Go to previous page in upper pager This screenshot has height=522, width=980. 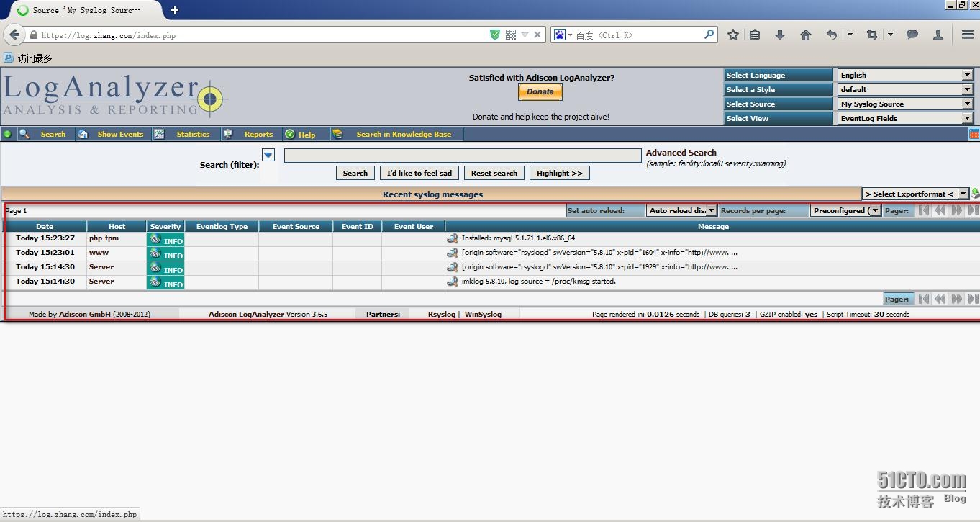pyautogui.click(x=940, y=210)
